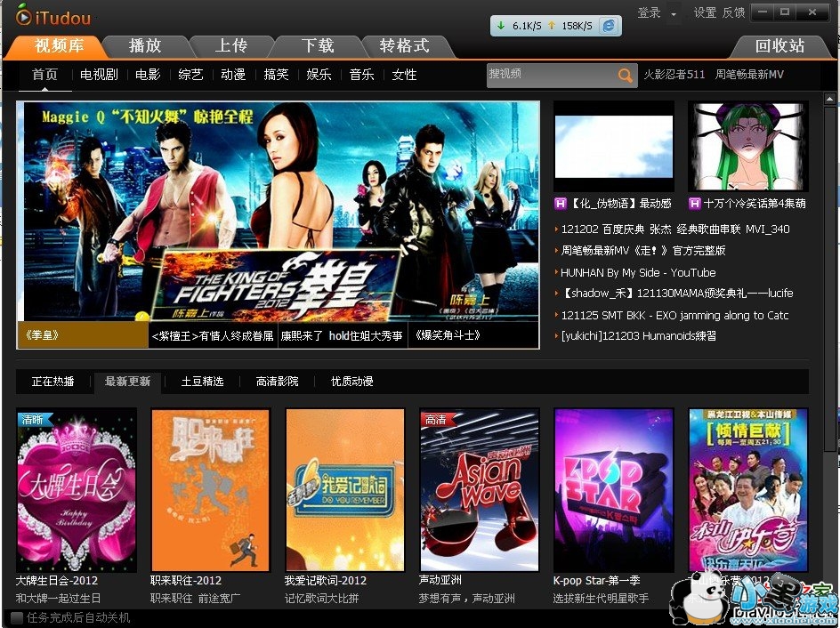Select the 音乐 category
Viewport: 840px width, 628px height.
pos(361,75)
